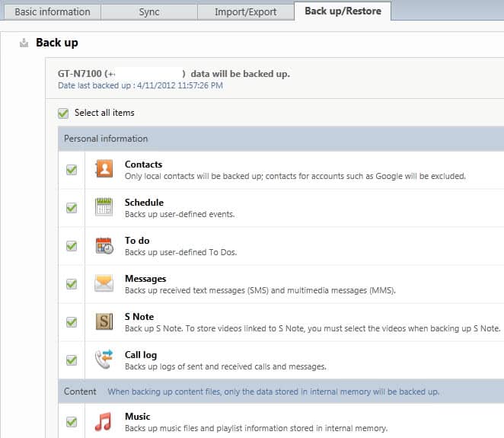Click the Messages envelope icon
The height and width of the screenshot is (438, 504).
[x=104, y=283]
